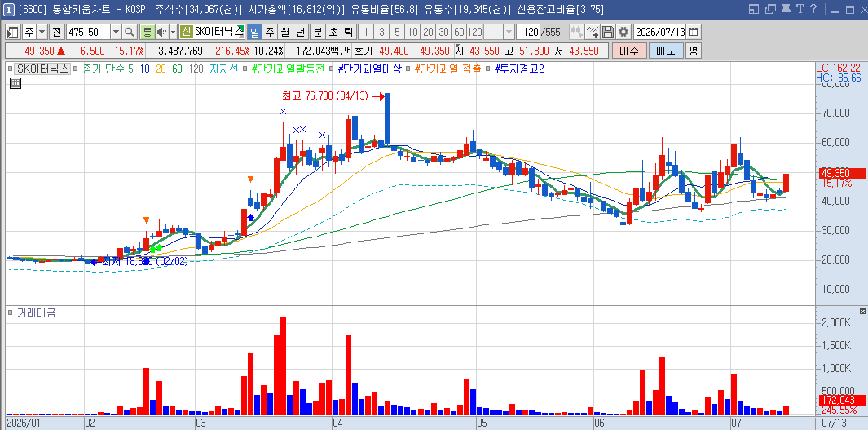
Task: Select 일 daily chart period
Action: click(254, 32)
